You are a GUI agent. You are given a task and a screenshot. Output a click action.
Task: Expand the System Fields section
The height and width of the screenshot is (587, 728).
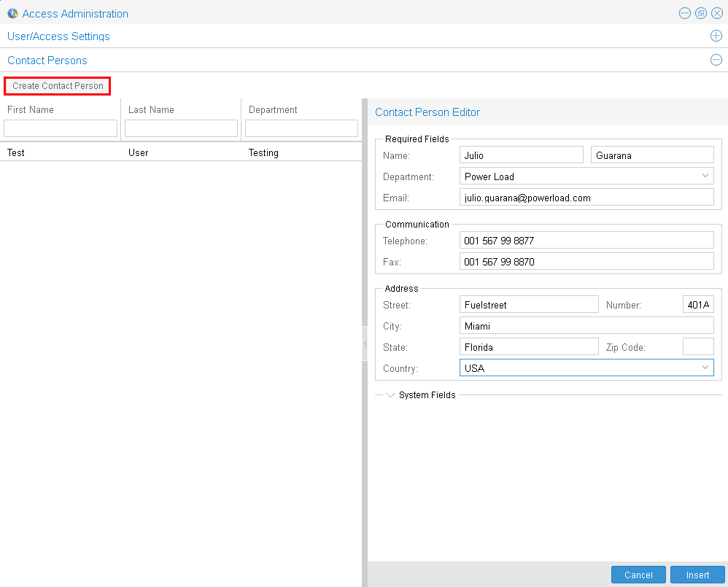coord(390,394)
